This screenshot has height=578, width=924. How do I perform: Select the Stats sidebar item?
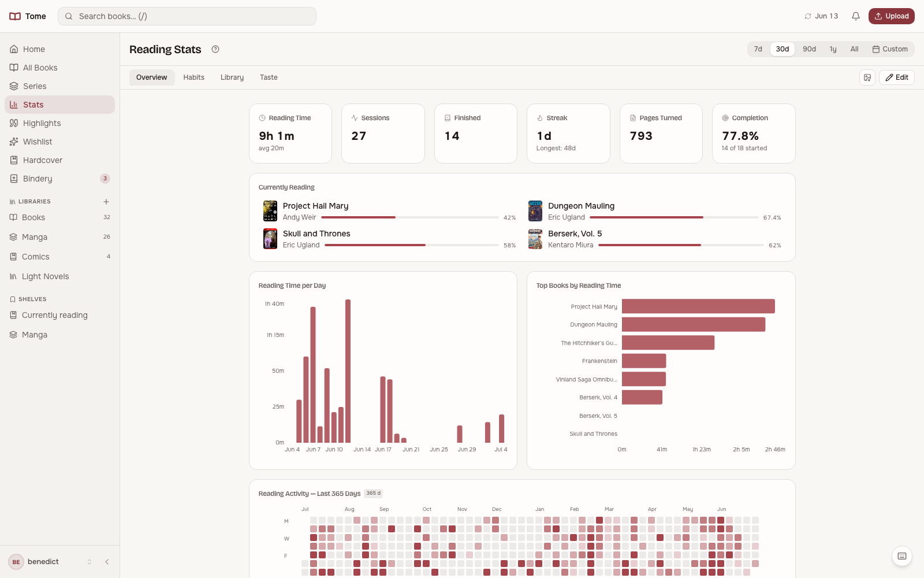(60, 105)
